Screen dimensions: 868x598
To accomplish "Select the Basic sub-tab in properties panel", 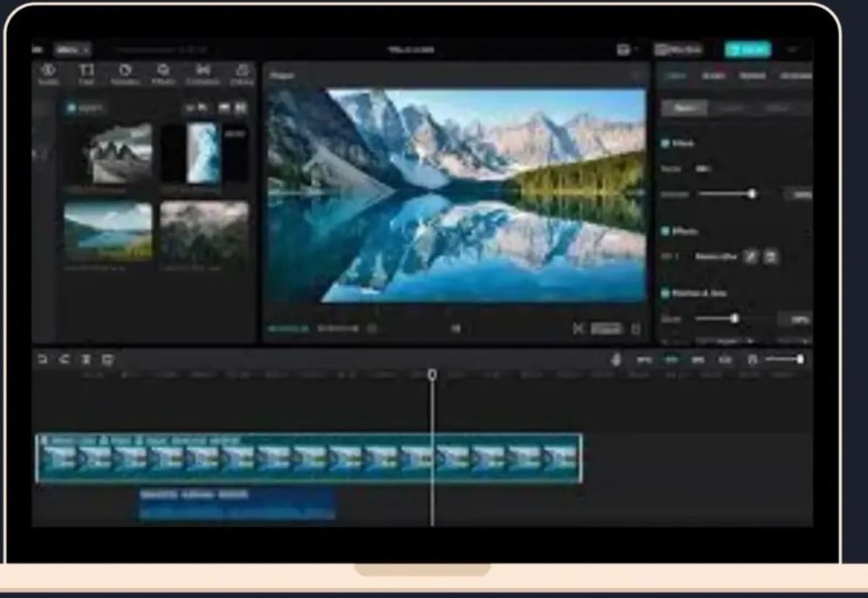I will (x=683, y=108).
